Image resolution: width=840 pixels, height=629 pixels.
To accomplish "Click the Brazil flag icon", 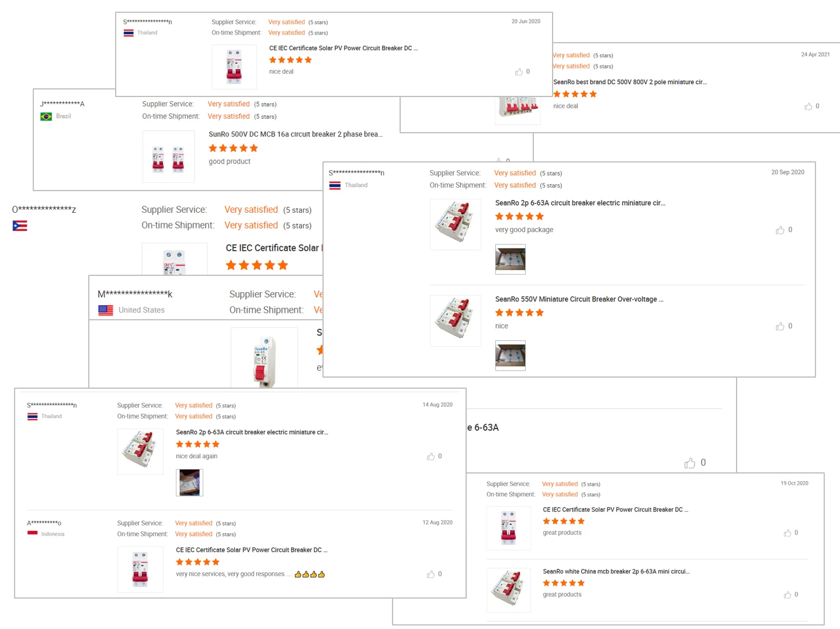I will [46, 116].
